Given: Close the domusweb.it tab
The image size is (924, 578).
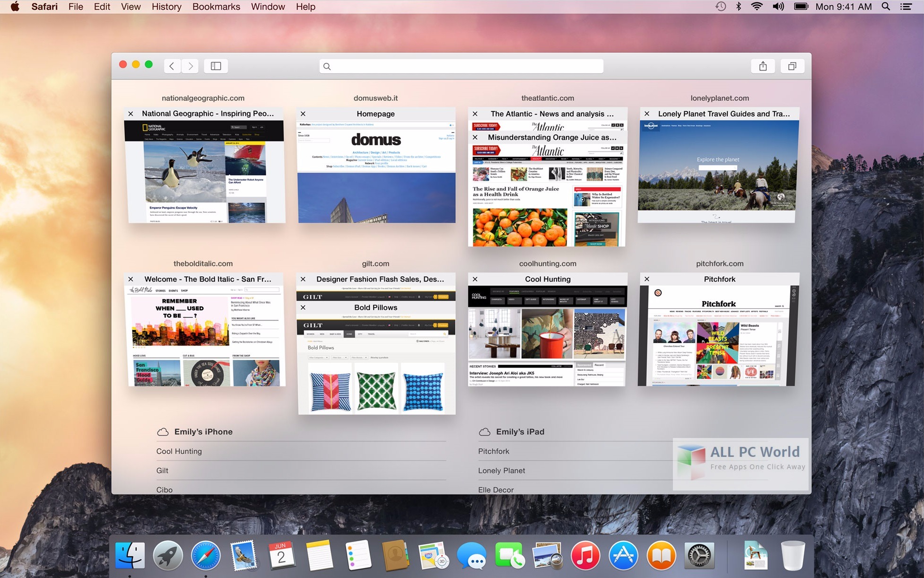Looking at the screenshot, I should 303,113.
